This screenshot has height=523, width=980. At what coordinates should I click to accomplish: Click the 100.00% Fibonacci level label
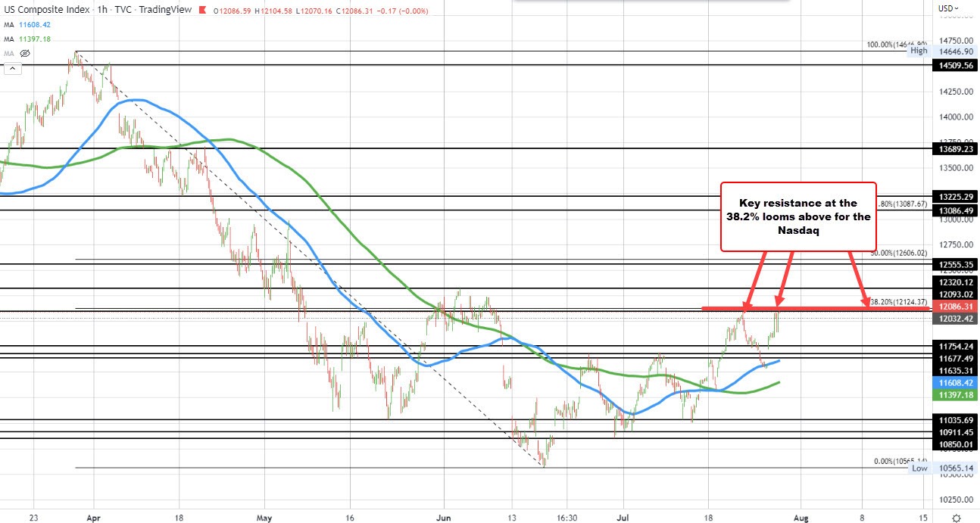(x=897, y=45)
